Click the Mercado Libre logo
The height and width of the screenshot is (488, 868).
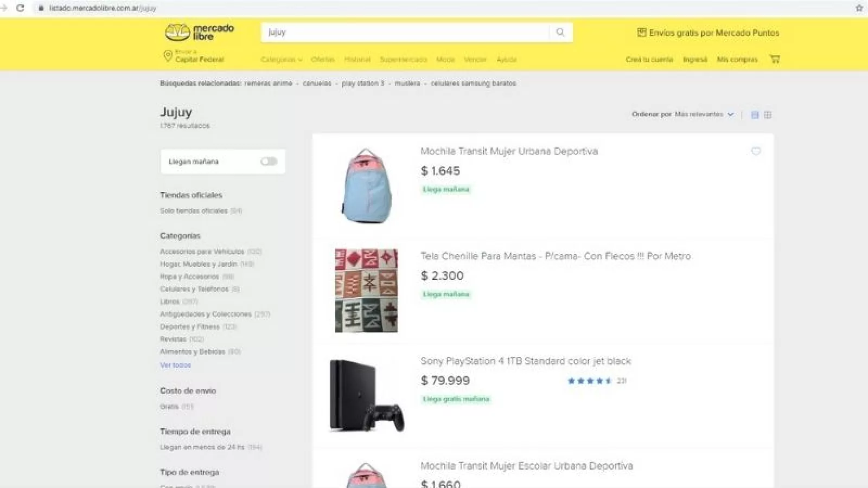[x=199, y=33]
